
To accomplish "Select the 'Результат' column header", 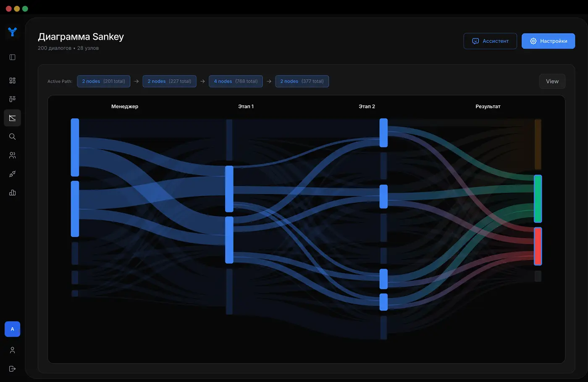I will 488,106.
